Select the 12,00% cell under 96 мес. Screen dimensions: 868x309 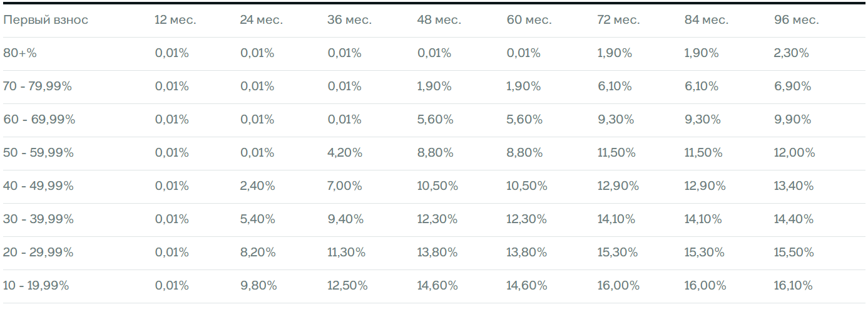pyautogui.click(x=795, y=153)
